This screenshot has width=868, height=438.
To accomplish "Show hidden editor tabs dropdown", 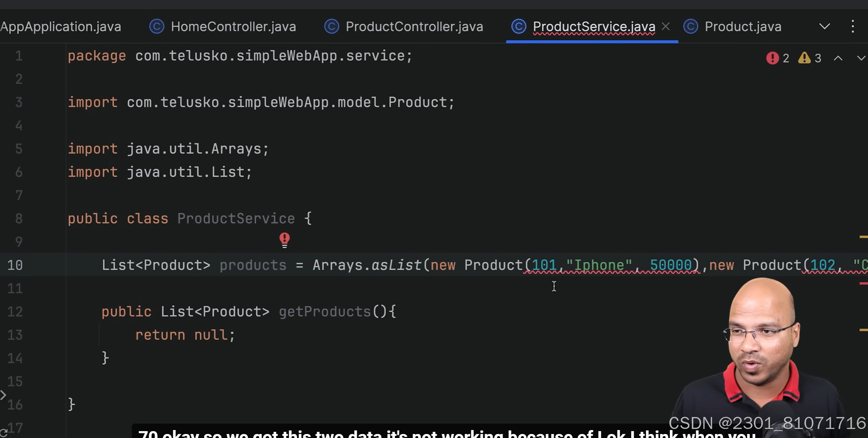I will click(824, 26).
